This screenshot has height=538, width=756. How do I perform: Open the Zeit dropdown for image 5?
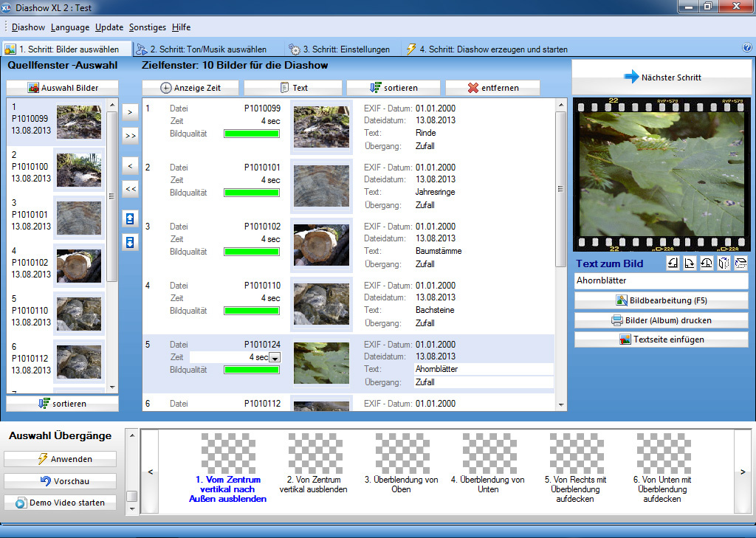(275, 357)
